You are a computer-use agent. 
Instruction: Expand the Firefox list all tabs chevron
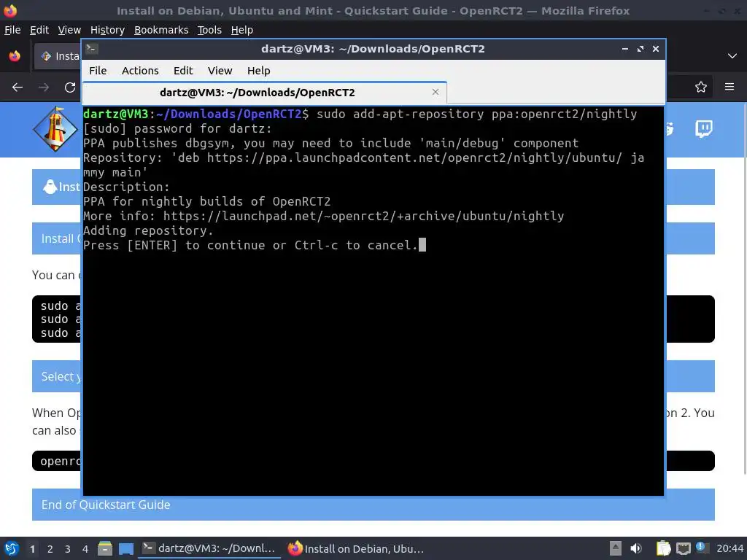coord(732,56)
